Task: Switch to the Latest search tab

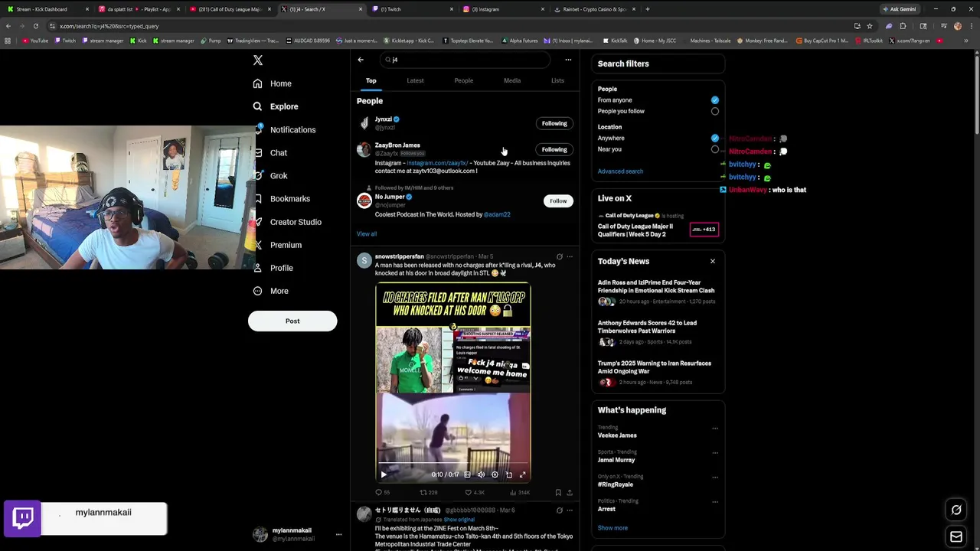Action: tap(415, 80)
